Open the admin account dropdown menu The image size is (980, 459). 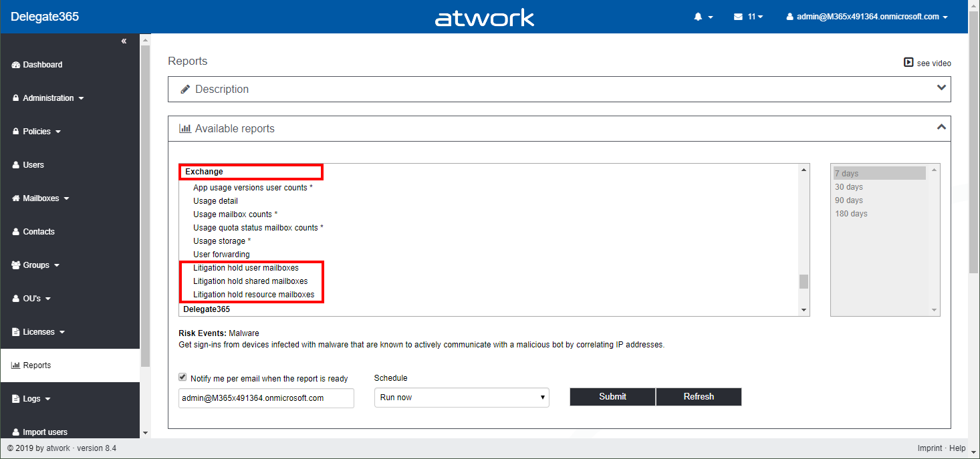coord(867,17)
